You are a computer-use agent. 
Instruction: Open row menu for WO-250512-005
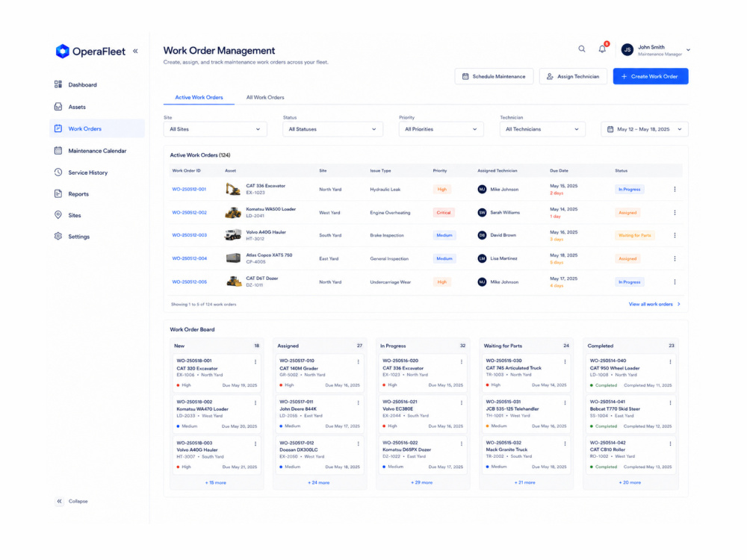675,282
